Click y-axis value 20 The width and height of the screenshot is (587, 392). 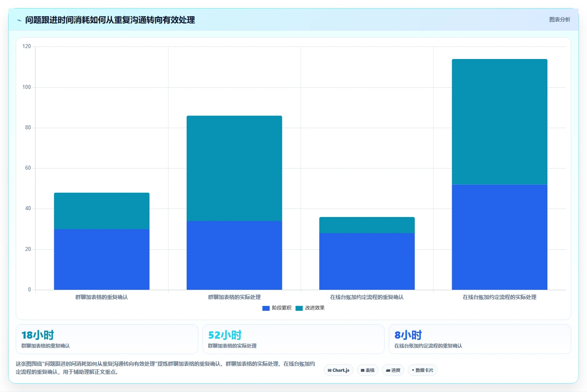click(28, 249)
